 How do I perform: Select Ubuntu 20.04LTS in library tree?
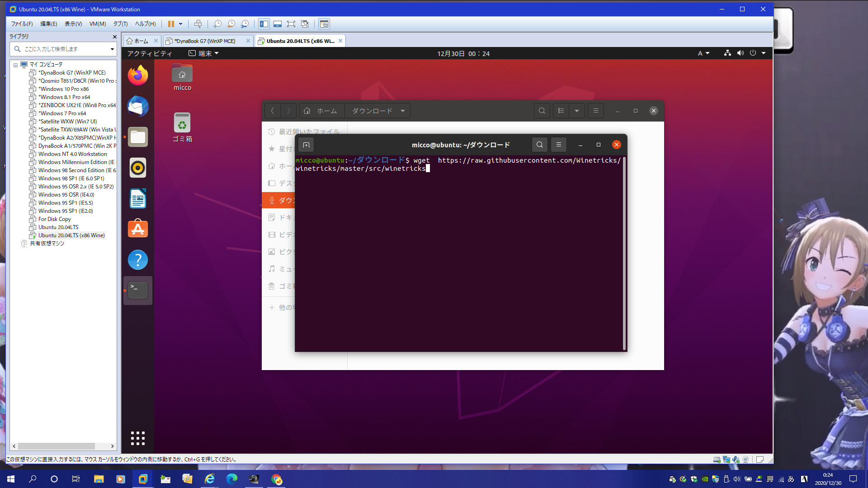58,227
